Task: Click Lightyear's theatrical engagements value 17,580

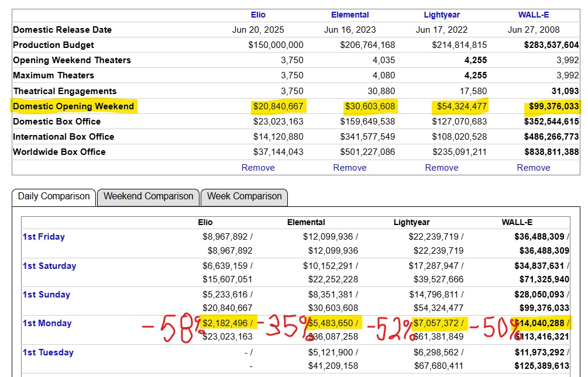Action: pos(473,91)
